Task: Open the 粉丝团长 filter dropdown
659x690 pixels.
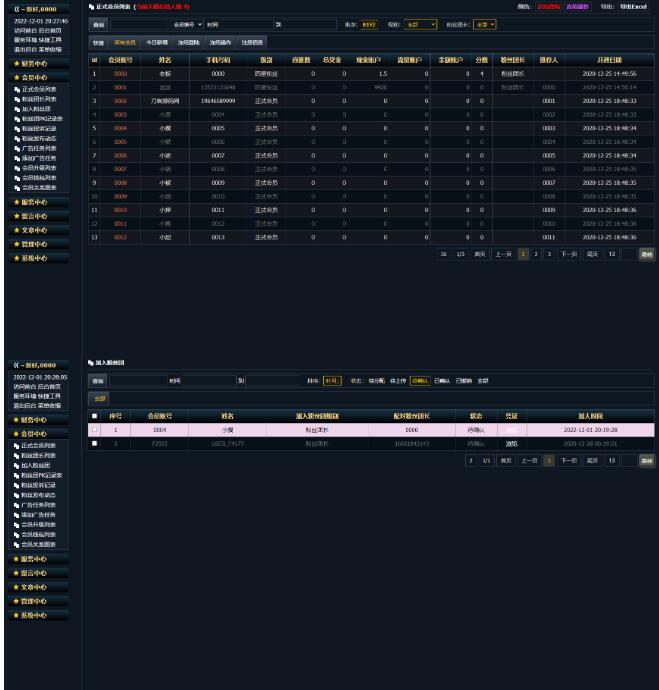Action: pos(485,23)
